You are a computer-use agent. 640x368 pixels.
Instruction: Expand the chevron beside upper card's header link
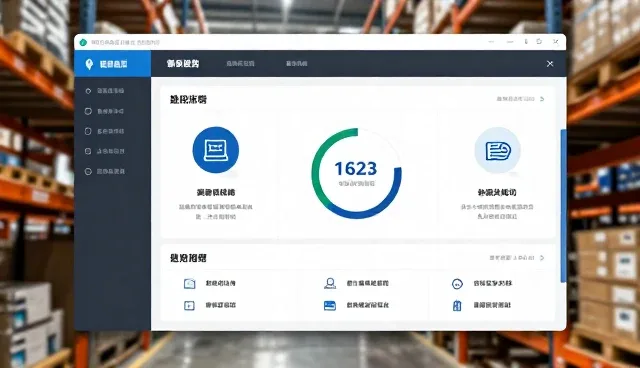(542, 99)
